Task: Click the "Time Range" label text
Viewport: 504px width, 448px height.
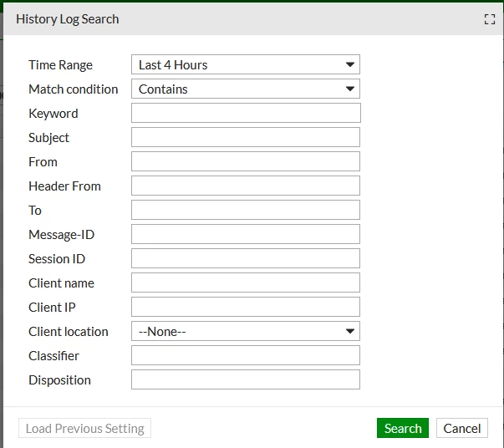Action: 60,65
